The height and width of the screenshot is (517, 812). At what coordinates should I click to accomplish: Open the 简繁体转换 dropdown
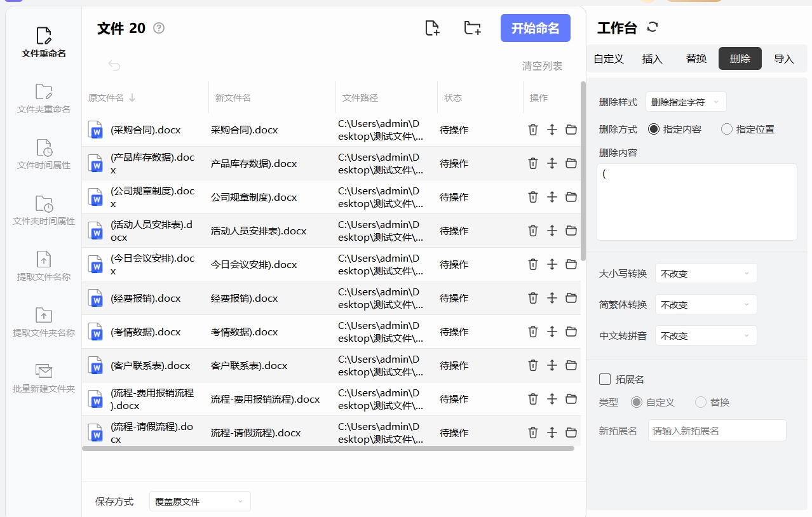[706, 304]
